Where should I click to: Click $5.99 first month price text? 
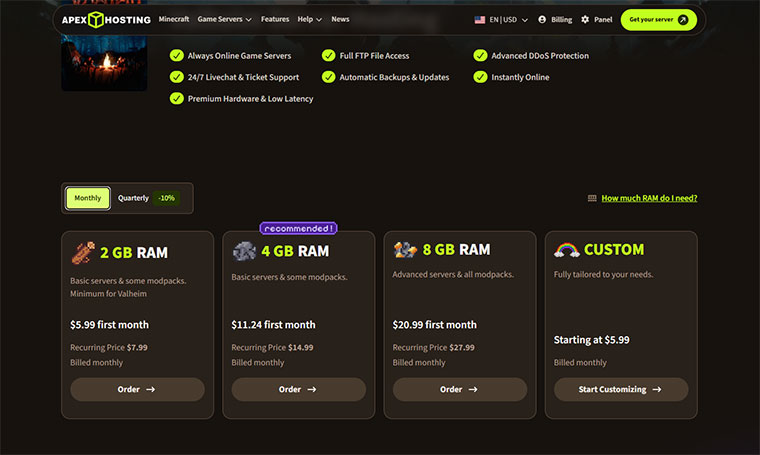(x=110, y=325)
